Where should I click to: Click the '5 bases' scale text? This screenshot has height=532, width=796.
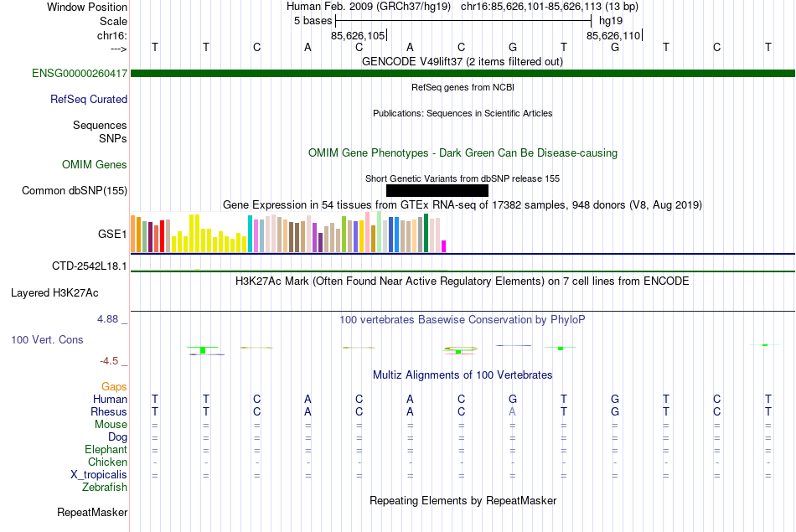[313, 21]
